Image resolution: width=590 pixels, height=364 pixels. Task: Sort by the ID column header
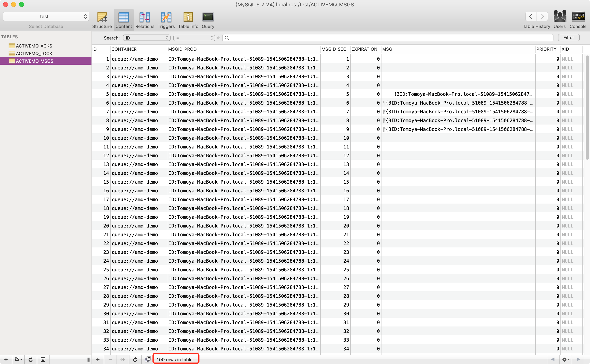101,49
